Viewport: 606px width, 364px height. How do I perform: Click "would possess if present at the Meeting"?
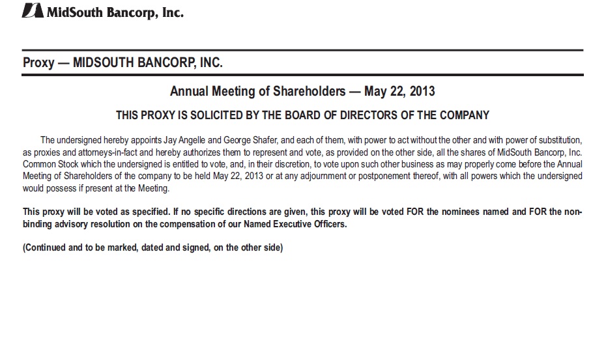tap(96, 189)
